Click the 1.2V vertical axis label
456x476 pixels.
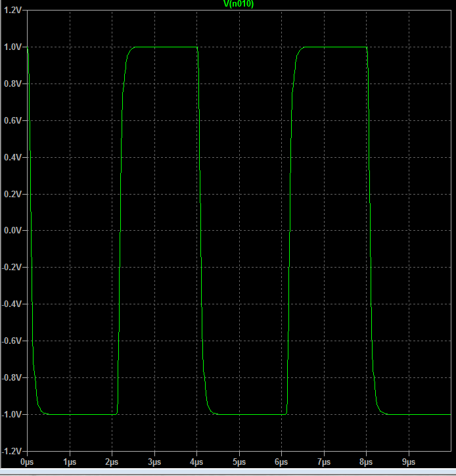pyautogui.click(x=12, y=11)
